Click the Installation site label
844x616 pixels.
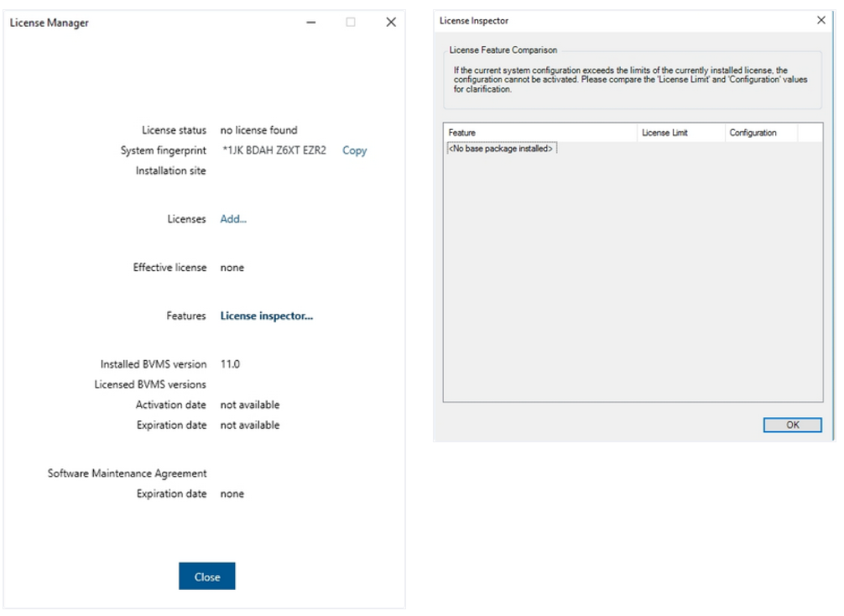click(170, 170)
